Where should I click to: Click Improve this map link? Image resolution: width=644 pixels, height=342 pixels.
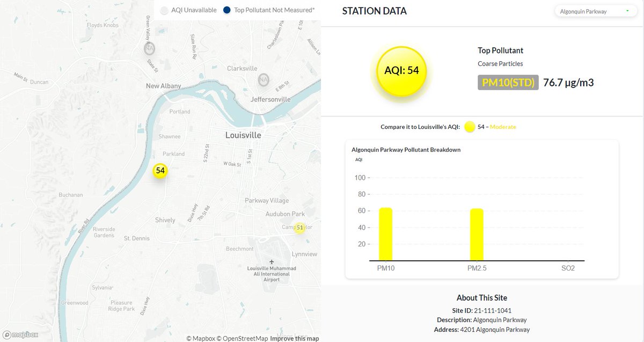295,338
